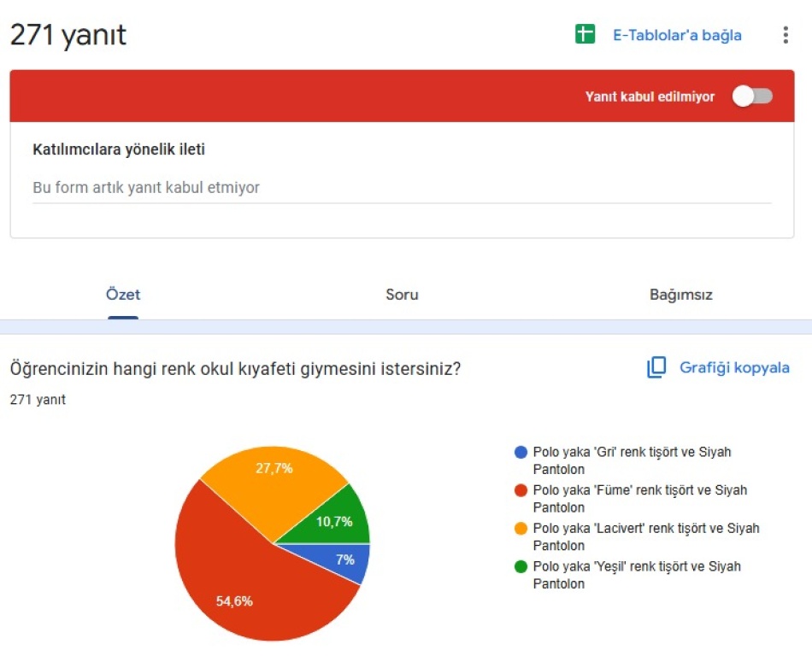The width and height of the screenshot is (812, 656).
Task: Switch to the Bağımsız tab
Action: [680, 295]
